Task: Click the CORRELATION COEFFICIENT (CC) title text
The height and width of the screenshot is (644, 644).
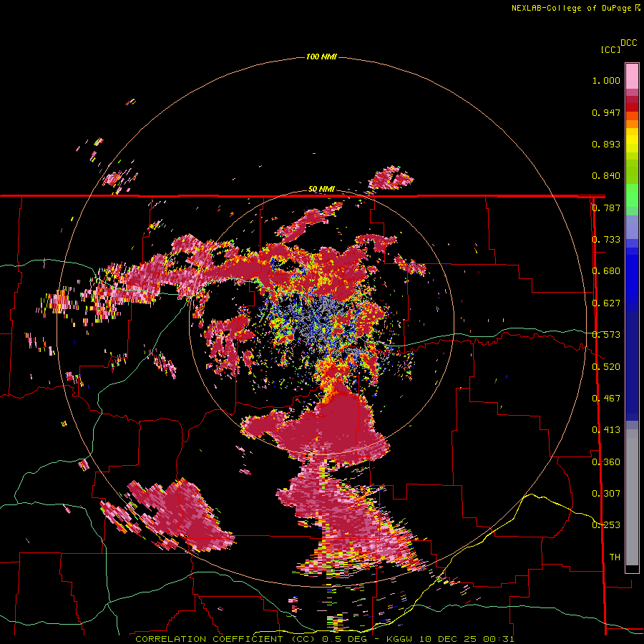Action: 225,639
